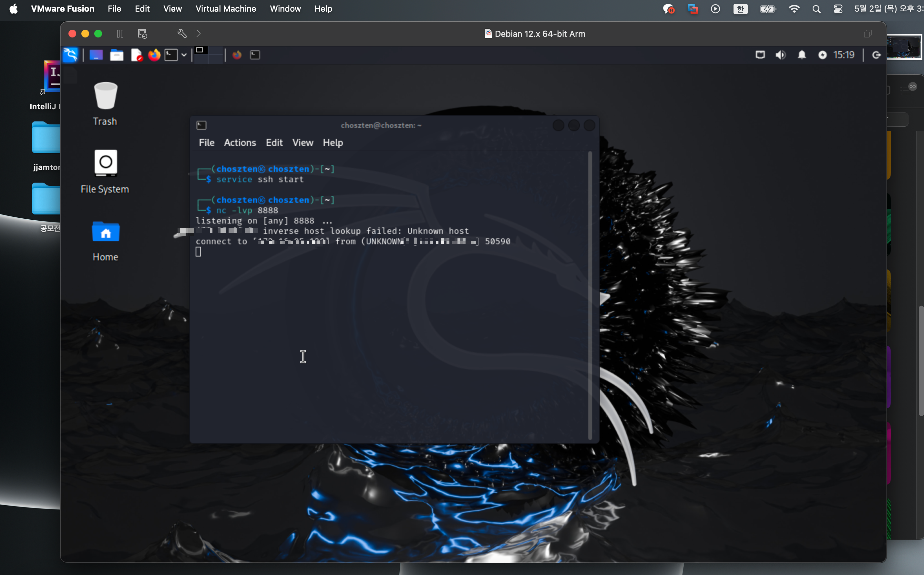Expand the VMware toolbar chevron
The height and width of the screenshot is (575, 924).
pos(199,34)
